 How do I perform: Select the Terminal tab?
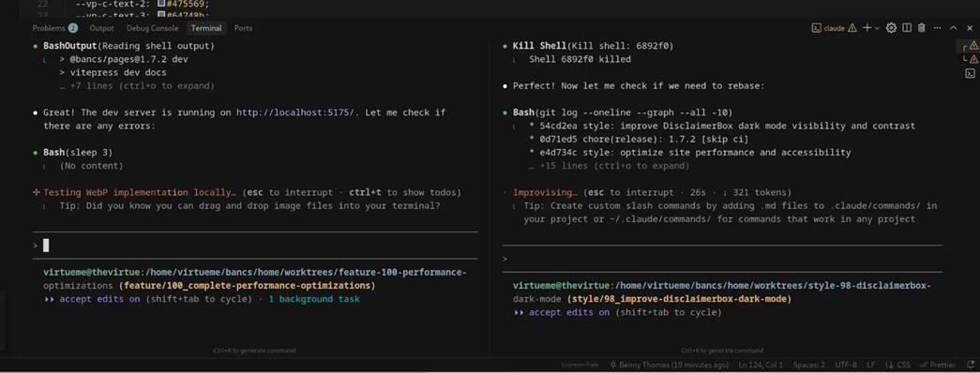click(206, 28)
